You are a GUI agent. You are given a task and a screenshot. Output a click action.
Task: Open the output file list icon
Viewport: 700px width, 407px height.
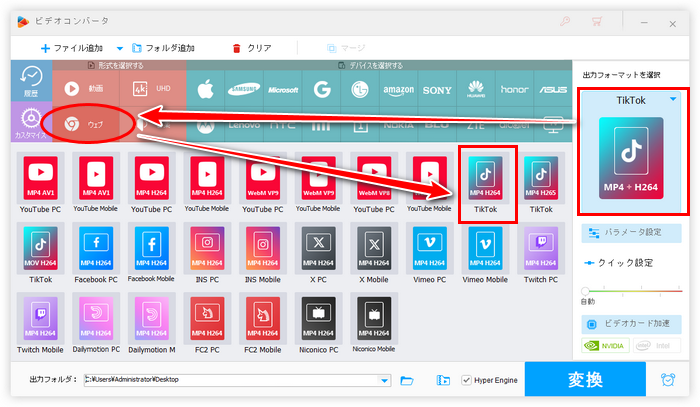(x=443, y=380)
